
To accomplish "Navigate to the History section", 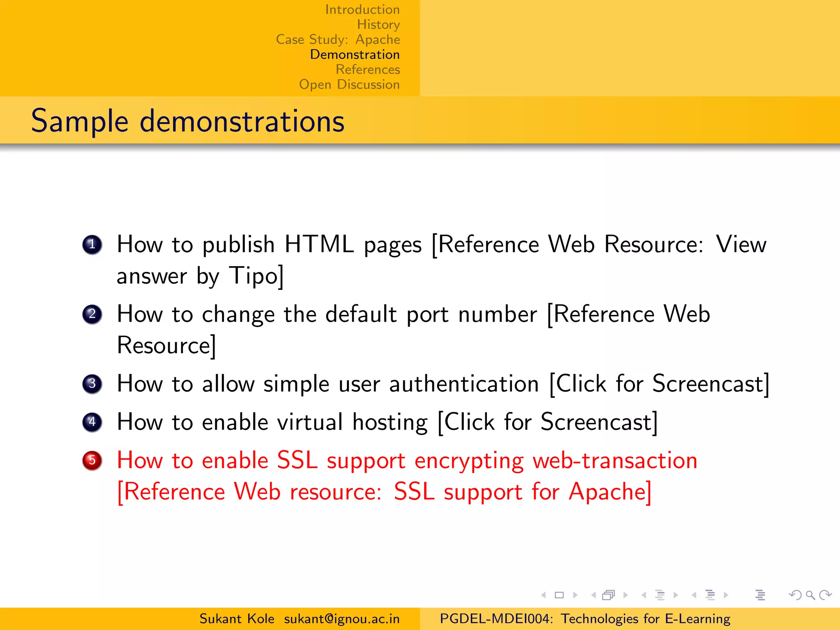I will click(x=378, y=25).
